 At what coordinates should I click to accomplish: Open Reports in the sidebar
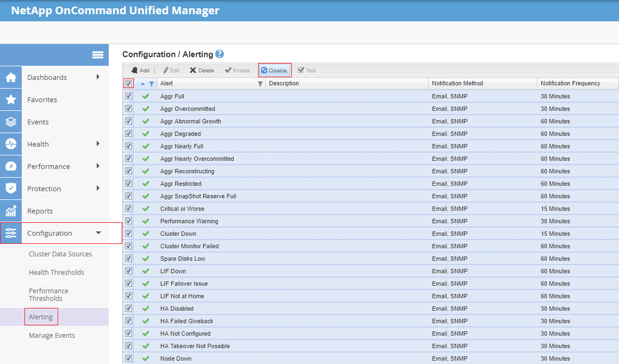40,211
